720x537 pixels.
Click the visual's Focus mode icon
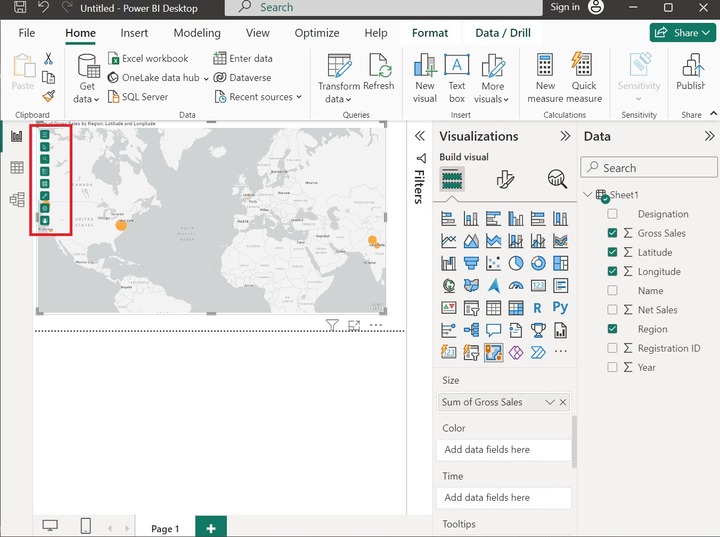(x=354, y=325)
